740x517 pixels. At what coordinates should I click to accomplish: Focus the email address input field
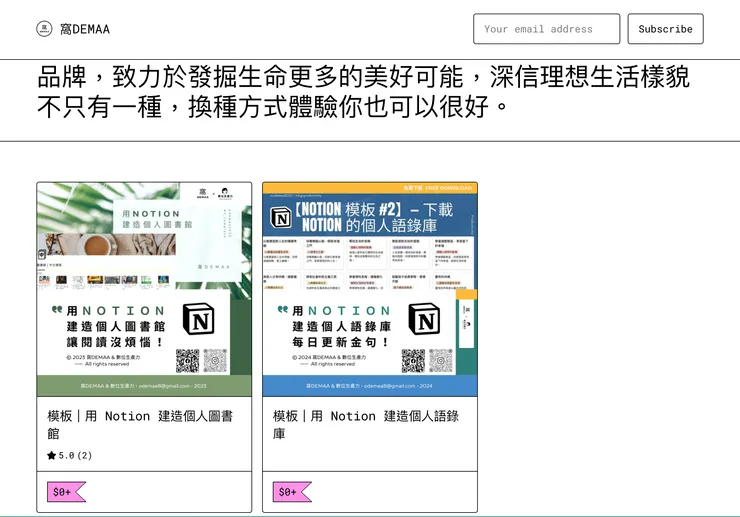click(x=547, y=29)
